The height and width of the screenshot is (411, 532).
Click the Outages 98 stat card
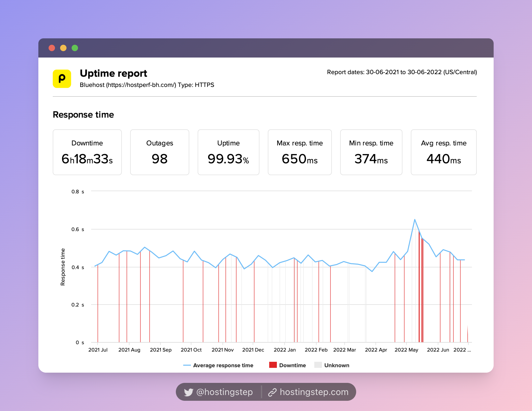(x=160, y=152)
